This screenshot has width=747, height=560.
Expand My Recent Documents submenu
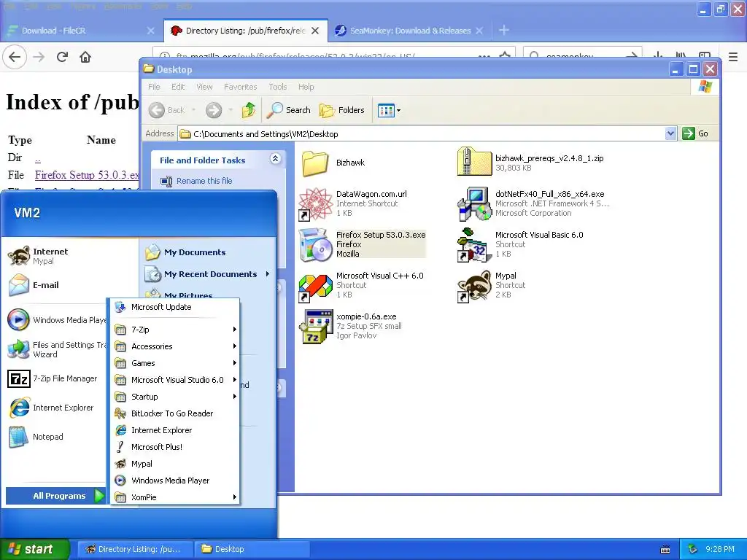(x=208, y=274)
